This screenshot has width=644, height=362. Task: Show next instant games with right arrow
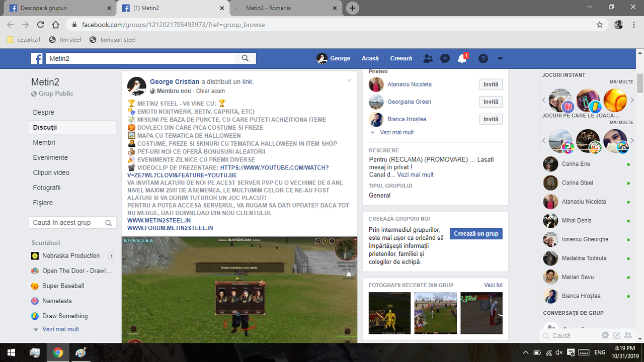click(632, 100)
